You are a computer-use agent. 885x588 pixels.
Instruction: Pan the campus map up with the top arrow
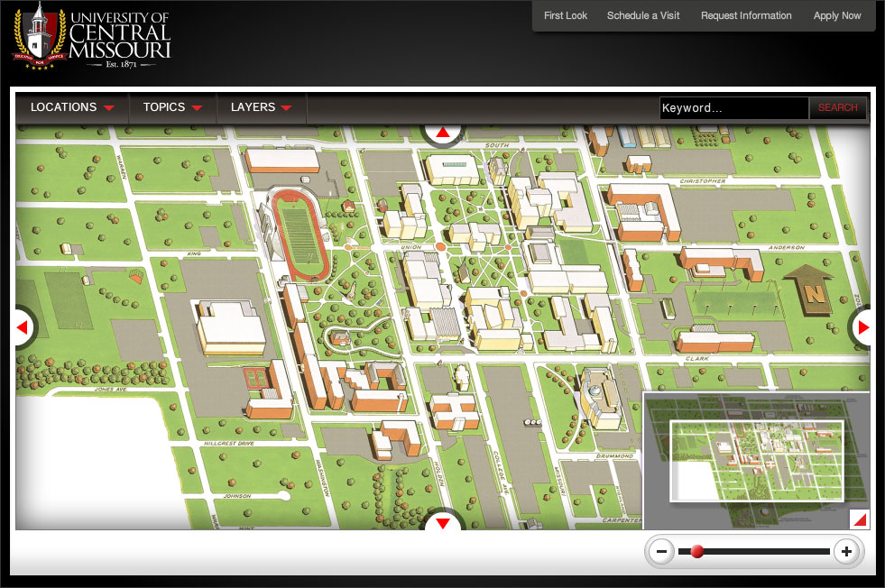point(442,133)
